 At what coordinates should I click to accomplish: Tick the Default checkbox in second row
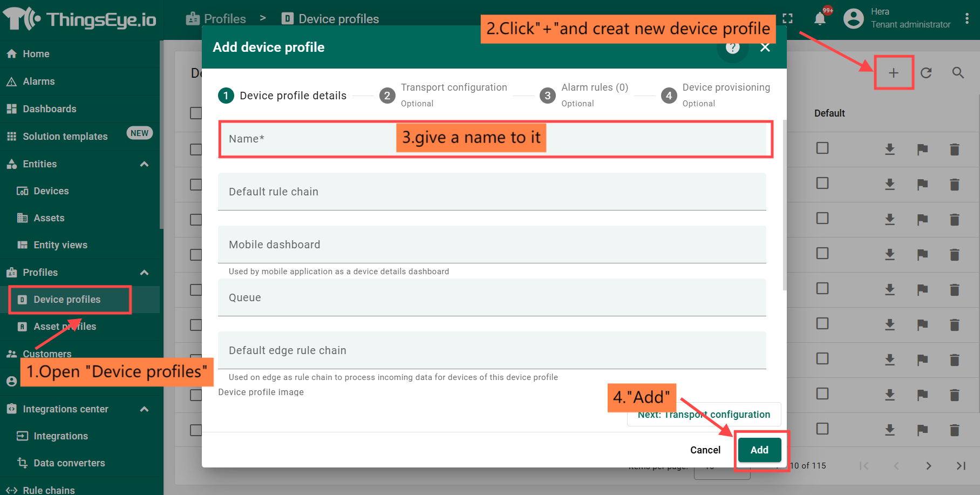point(822,183)
